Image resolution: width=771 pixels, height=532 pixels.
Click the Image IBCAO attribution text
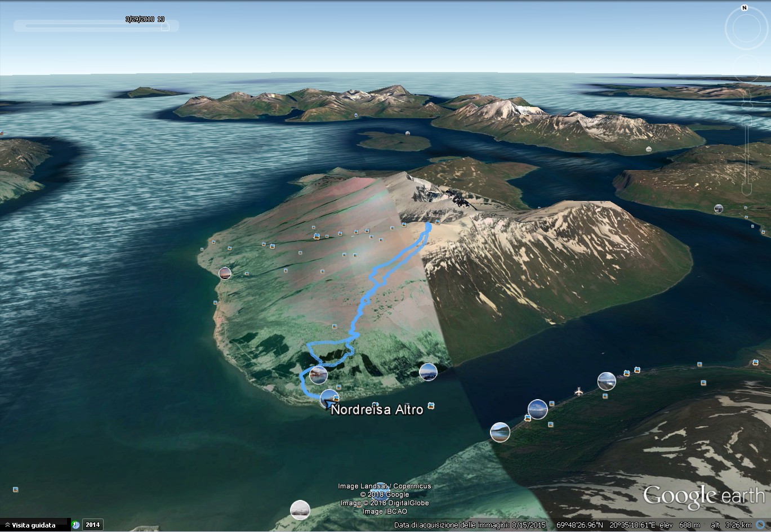[385, 511]
